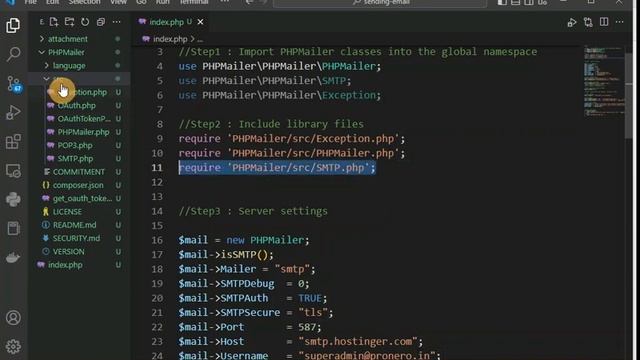
Task: Open get_oauth_toke... file in explorer
Action: (x=82, y=198)
